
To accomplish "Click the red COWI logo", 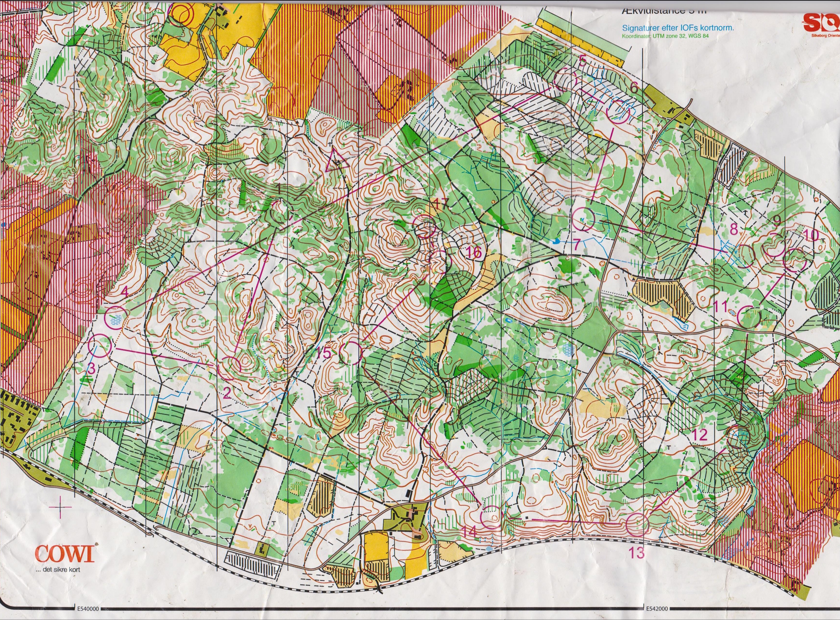I will click(x=65, y=553).
